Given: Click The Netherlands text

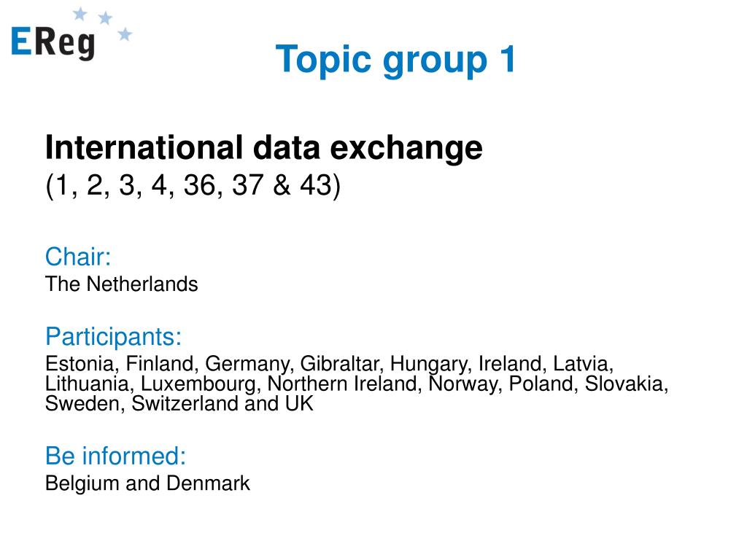Looking at the screenshot, I should click(x=122, y=284).
